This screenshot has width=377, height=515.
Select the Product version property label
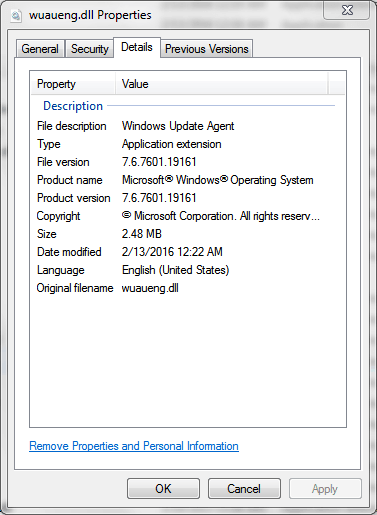(x=74, y=198)
